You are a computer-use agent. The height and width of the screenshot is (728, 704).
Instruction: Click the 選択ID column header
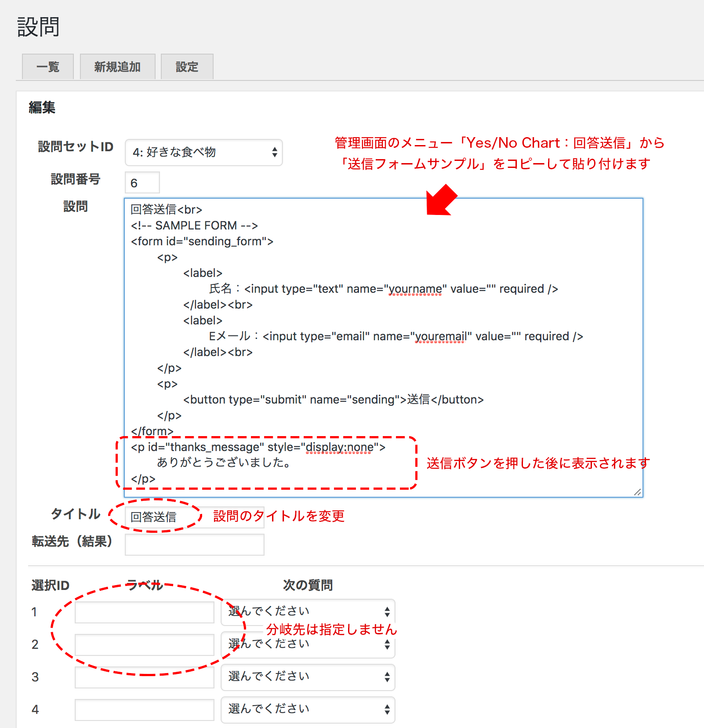(50, 585)
